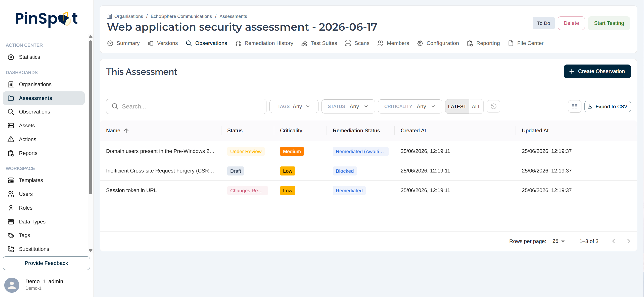Click the Summary gauge icon

(x=110, y=43)
